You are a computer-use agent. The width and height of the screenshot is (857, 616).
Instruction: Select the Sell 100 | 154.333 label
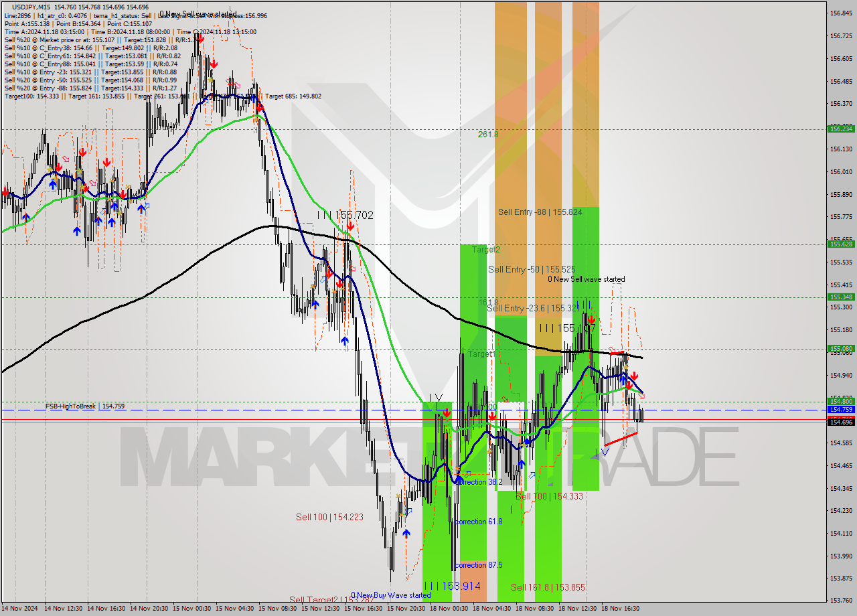pos(549,496)
